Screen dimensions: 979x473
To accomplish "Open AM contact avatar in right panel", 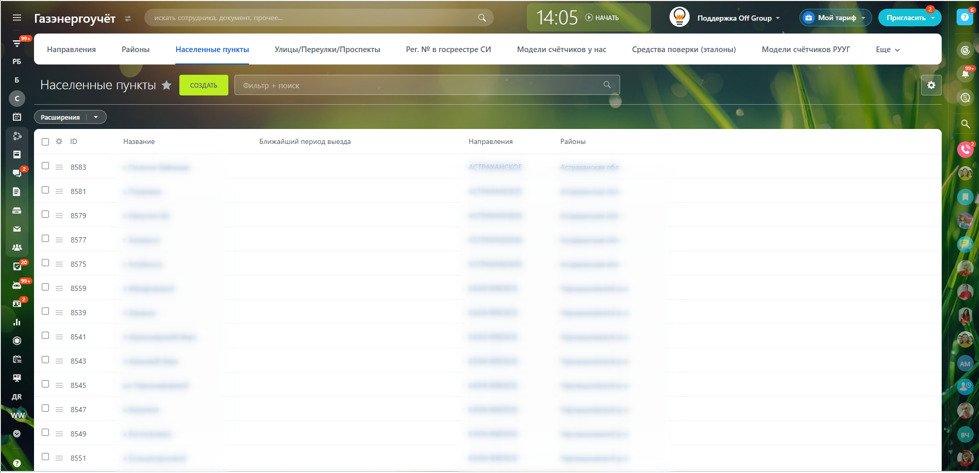I will (965, 363).
